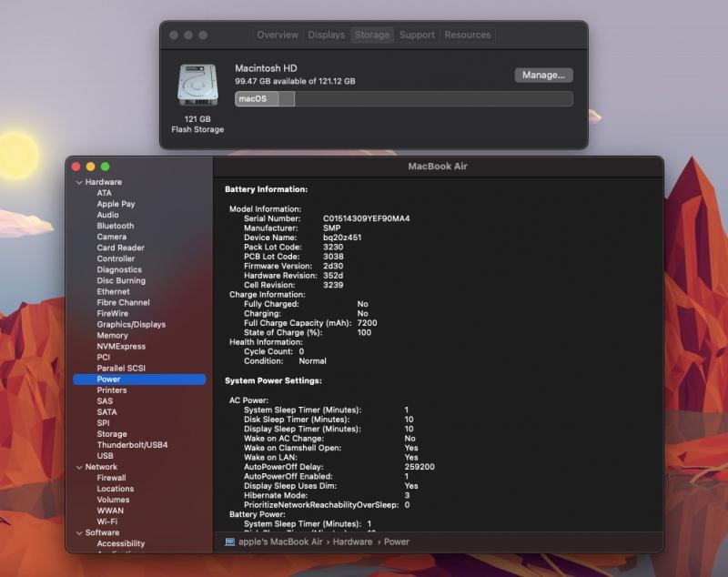Select the highlighted Power item
This screenshot has height=577, width=728.
point(139,380)
